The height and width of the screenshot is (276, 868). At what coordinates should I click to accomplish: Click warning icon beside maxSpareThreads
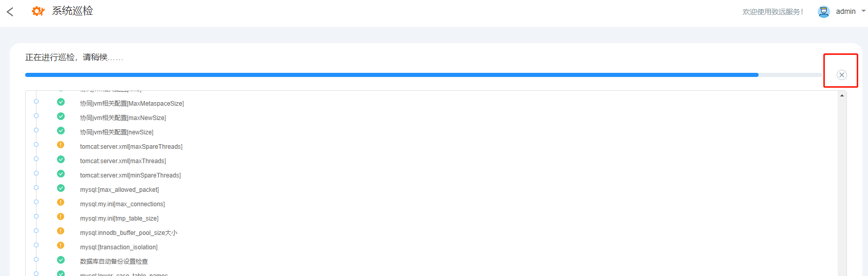pyautogui.click(x=61, y=145)
